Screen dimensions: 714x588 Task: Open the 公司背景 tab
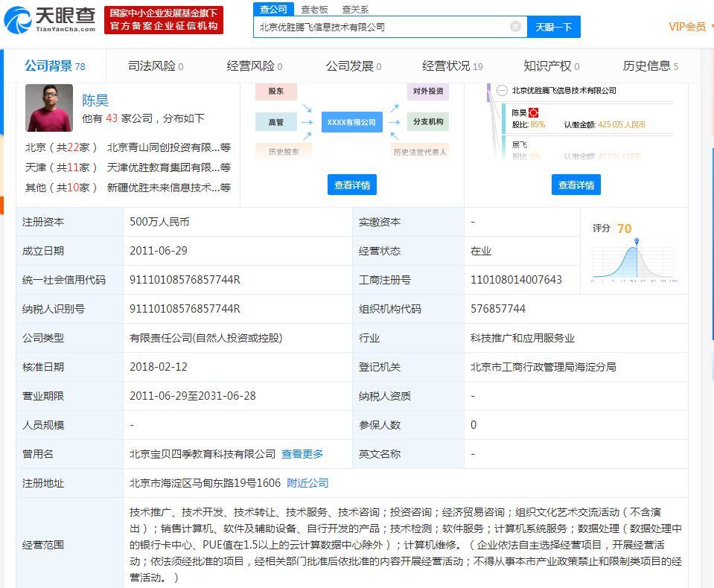54,66
